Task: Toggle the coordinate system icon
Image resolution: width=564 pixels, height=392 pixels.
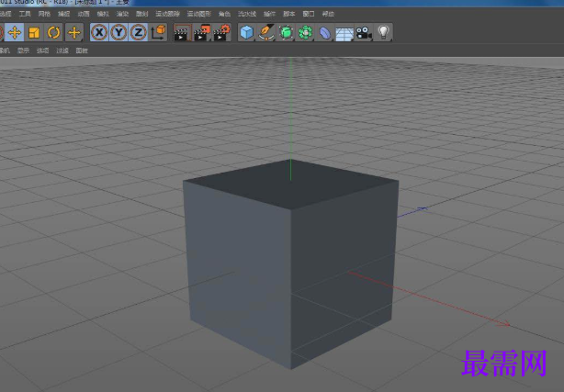Action: [158, 33]
